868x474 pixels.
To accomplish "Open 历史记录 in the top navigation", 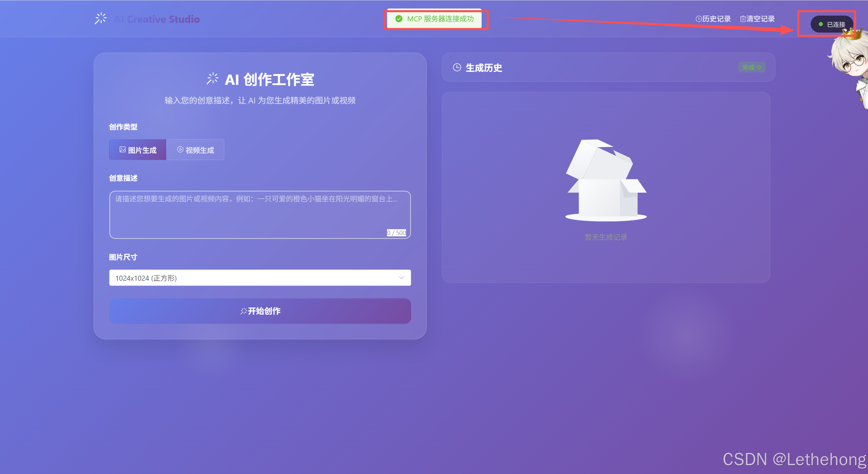I will (713, 19).
